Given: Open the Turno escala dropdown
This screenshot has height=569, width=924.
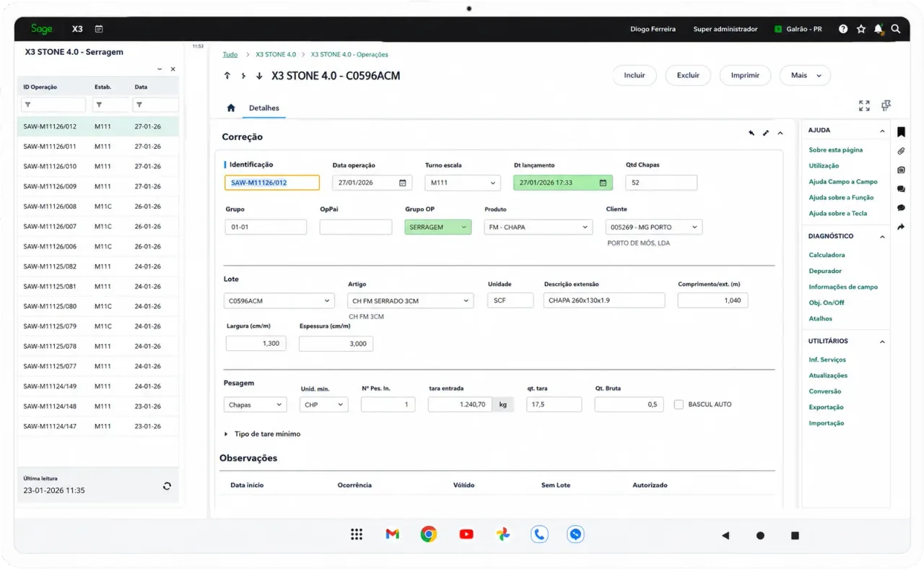Looking at the screenshot, I should (x=463, y=183).
